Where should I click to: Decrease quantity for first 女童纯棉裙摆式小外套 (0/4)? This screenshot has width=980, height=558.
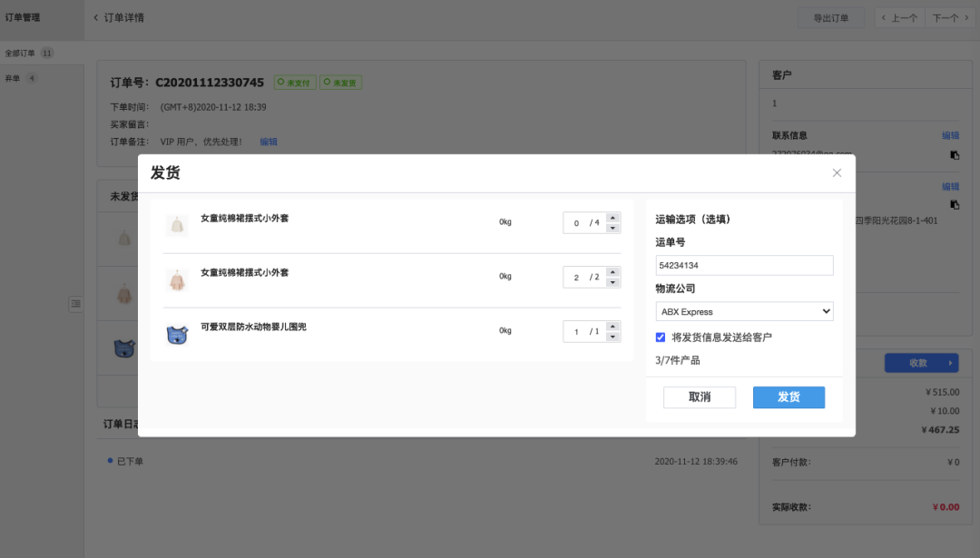tap(612, 228)
